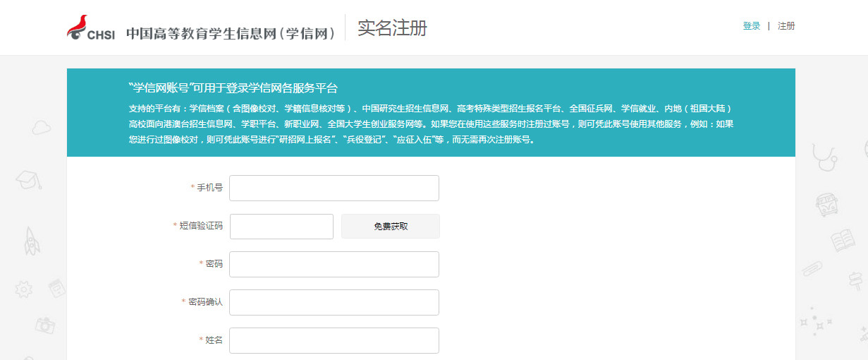The height and width of the screenshot is (360, 868).
Task: Click the stethoscope doodle on right side
Action: (826, 157)
